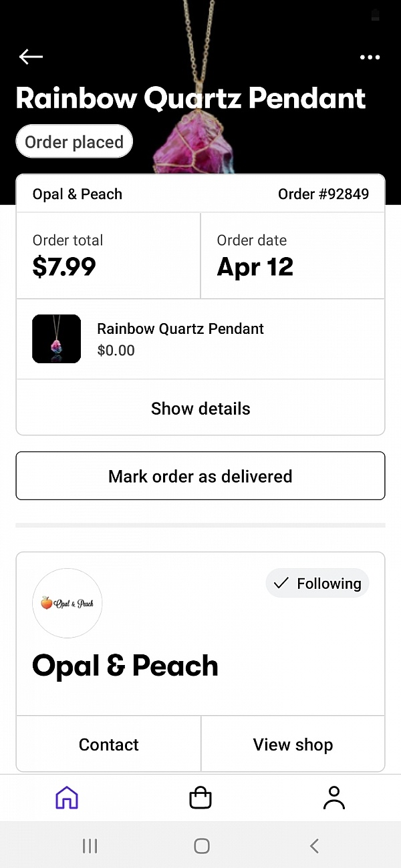Image resolution: width=401 pixels, height=868 pixels.
Task: Open the shopping bag orders tab
Action: point(200,797)
